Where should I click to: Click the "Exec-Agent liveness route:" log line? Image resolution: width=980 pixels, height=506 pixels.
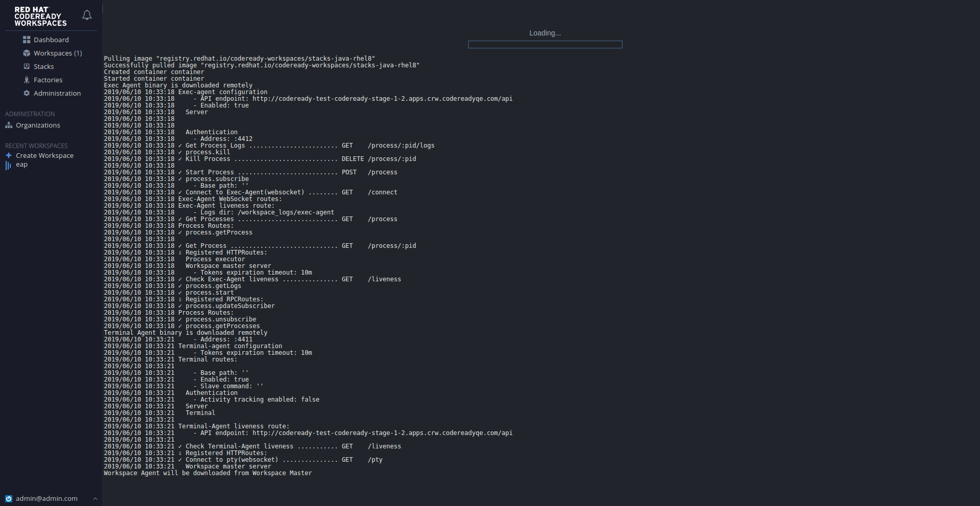tap(189, 206)
